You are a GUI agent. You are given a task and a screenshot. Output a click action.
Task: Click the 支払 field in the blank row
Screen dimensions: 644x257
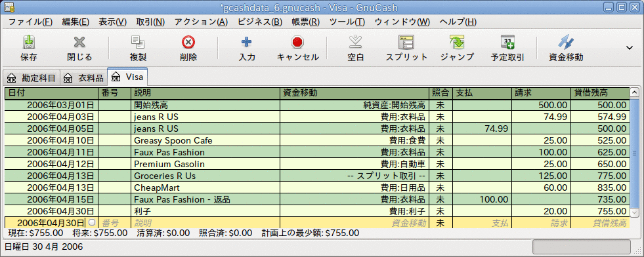(x=482, y=222)
